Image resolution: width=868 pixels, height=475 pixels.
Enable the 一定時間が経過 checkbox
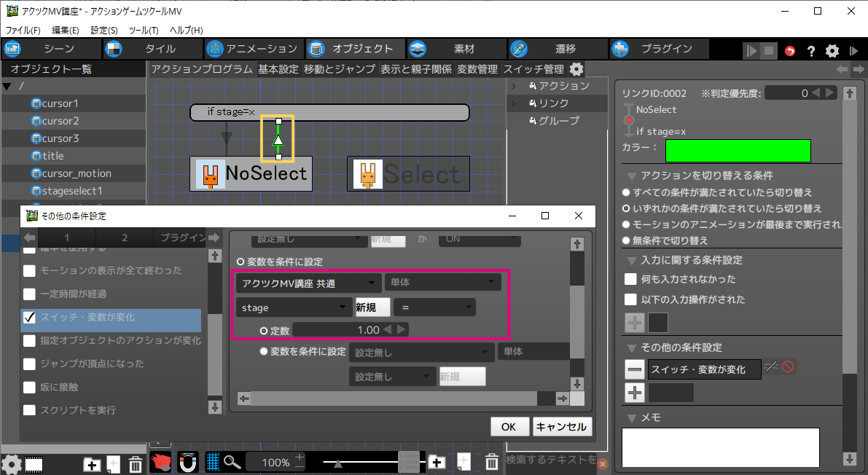[30, 294]
